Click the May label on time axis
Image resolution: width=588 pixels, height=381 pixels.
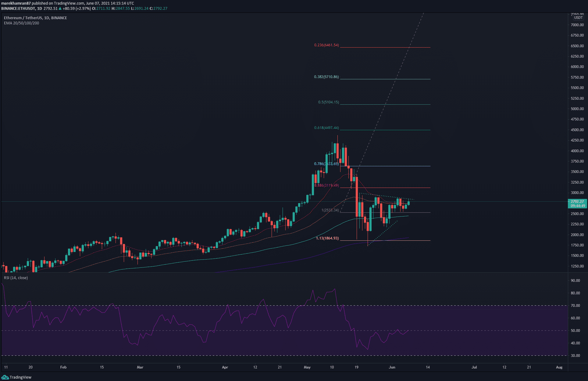(x=307, y=367)
